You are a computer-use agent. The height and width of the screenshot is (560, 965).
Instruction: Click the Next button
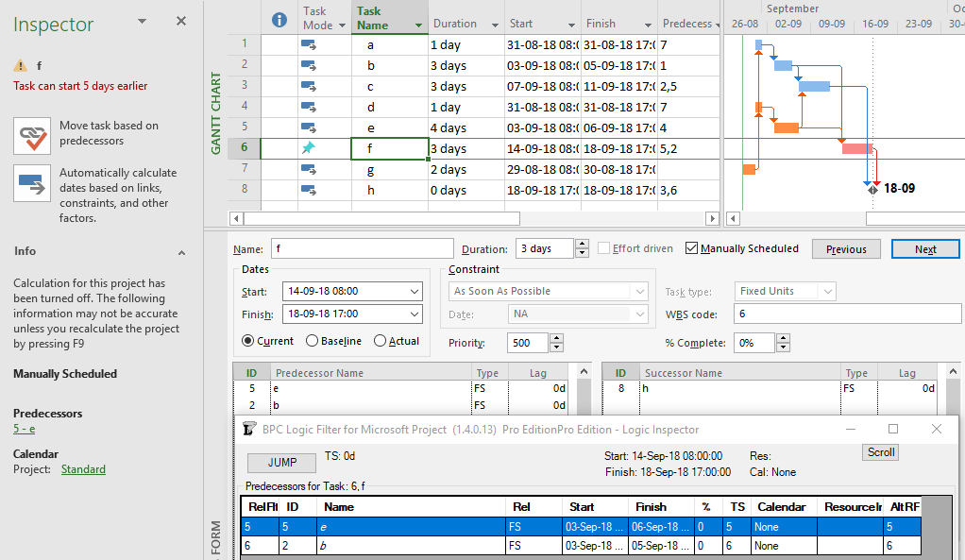(925, 249)
